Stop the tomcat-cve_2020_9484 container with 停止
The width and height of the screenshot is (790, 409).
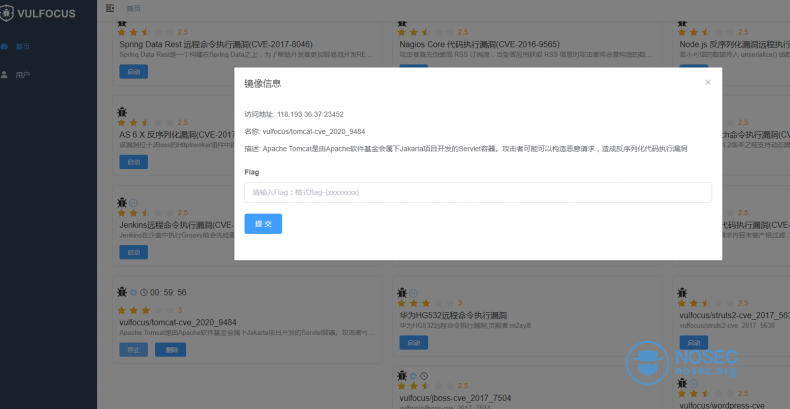pyautogui.click(x=134, y=350)
